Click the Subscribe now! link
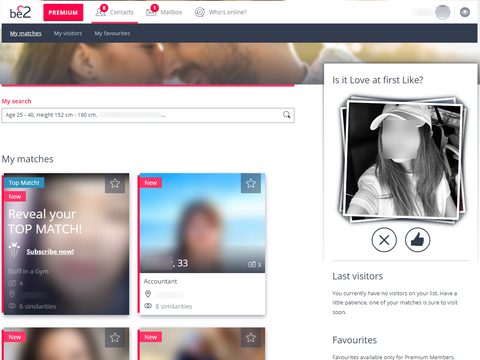480x360 pixels. point(50,252)
